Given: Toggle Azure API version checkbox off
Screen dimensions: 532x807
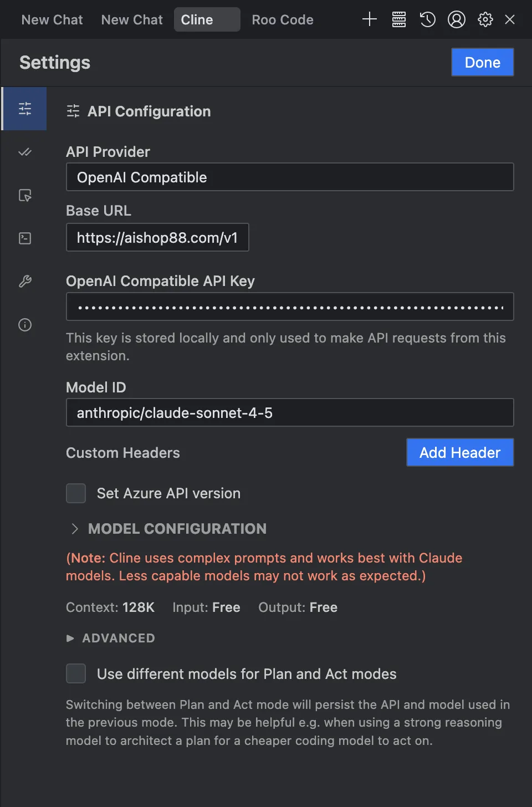Looking at the screenshot, I should pos(76,493).
